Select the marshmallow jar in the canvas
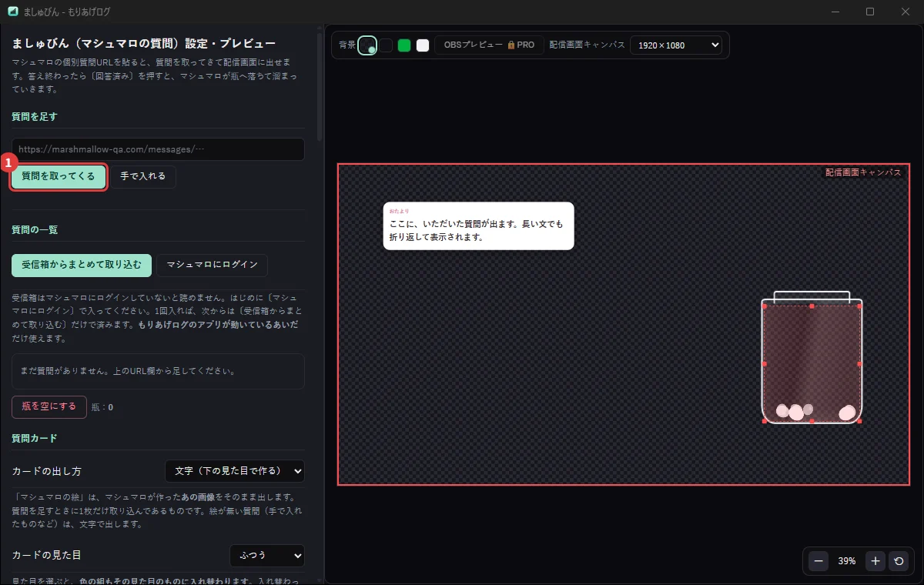The image size is (924, 585). point(812,358)
